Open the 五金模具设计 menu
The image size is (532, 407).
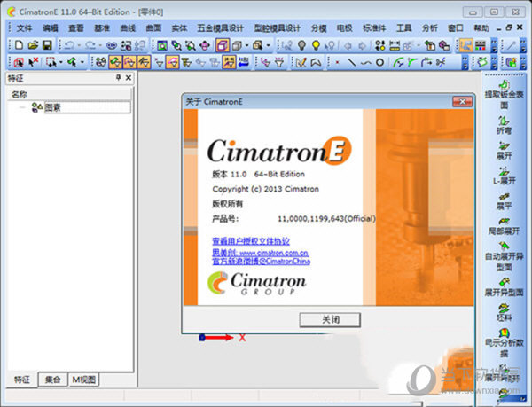[x=221, y=28]
